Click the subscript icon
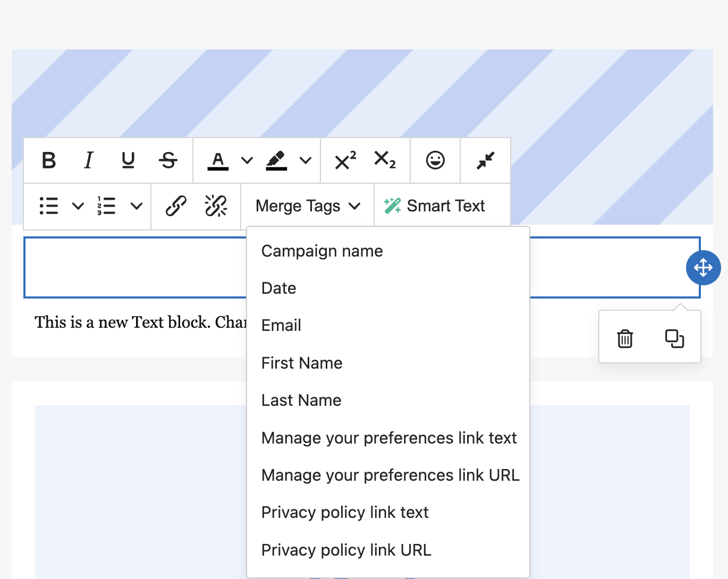 (385, 160)
